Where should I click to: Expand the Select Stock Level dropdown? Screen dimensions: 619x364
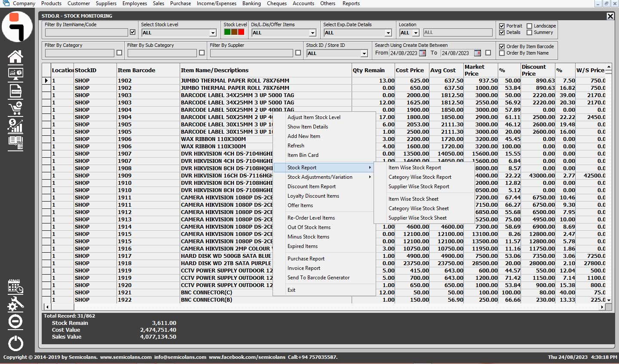[213, 33]
